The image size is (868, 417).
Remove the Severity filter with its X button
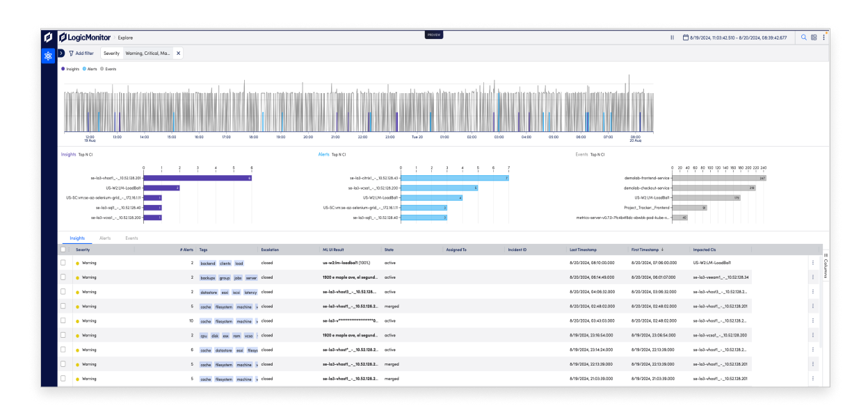179,53
